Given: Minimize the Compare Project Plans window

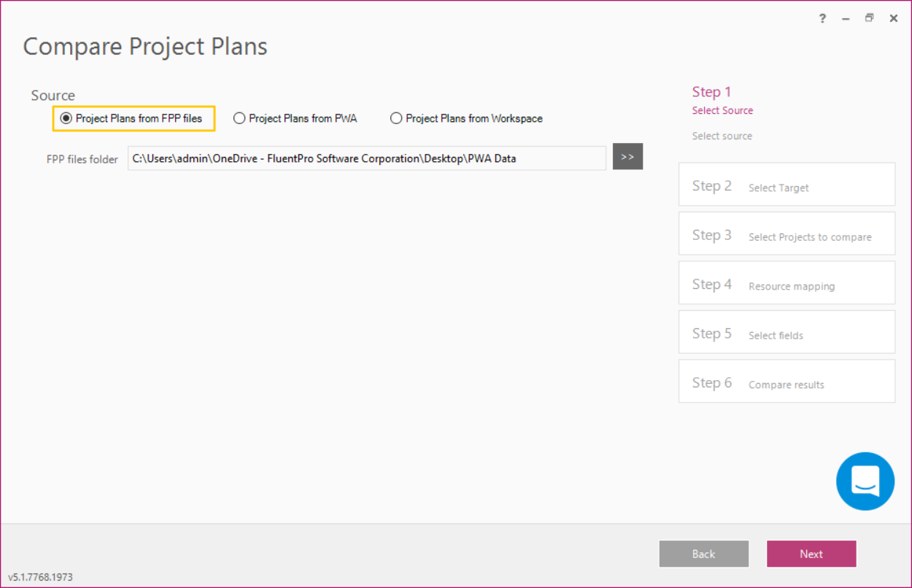Looking at the screenshot, I should tap(845, 18).
